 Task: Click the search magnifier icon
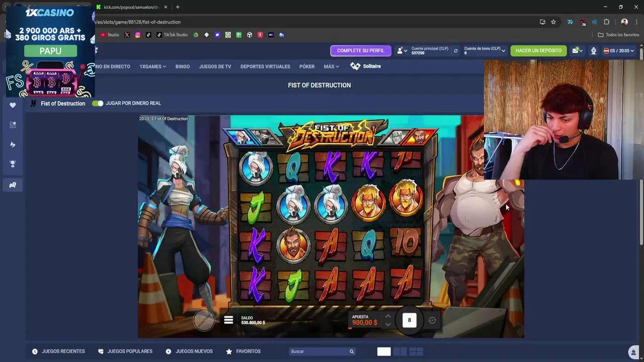coord(352,351)
